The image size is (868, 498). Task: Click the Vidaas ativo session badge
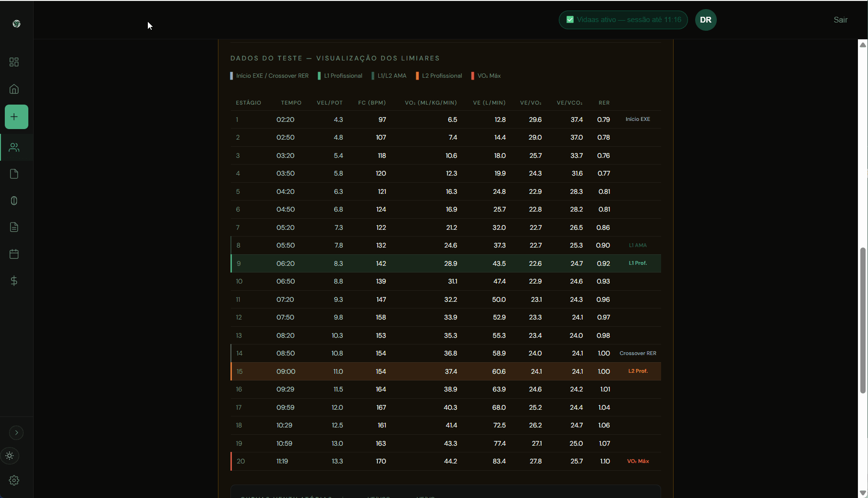click(x=623, y=20)
